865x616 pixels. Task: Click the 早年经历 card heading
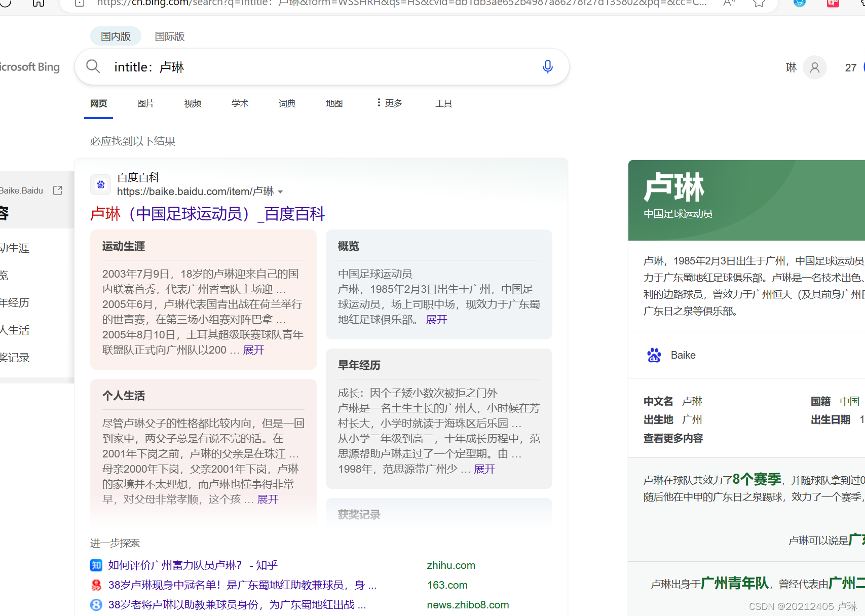359,365
